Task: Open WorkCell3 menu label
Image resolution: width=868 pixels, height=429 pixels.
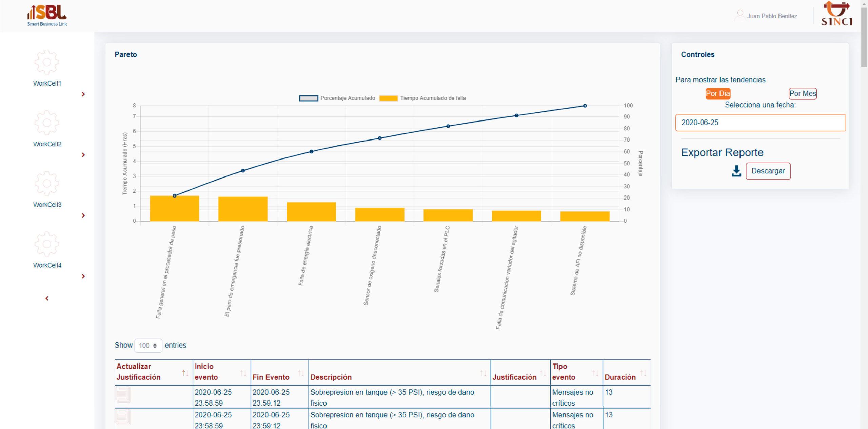Action: [47, 205]
